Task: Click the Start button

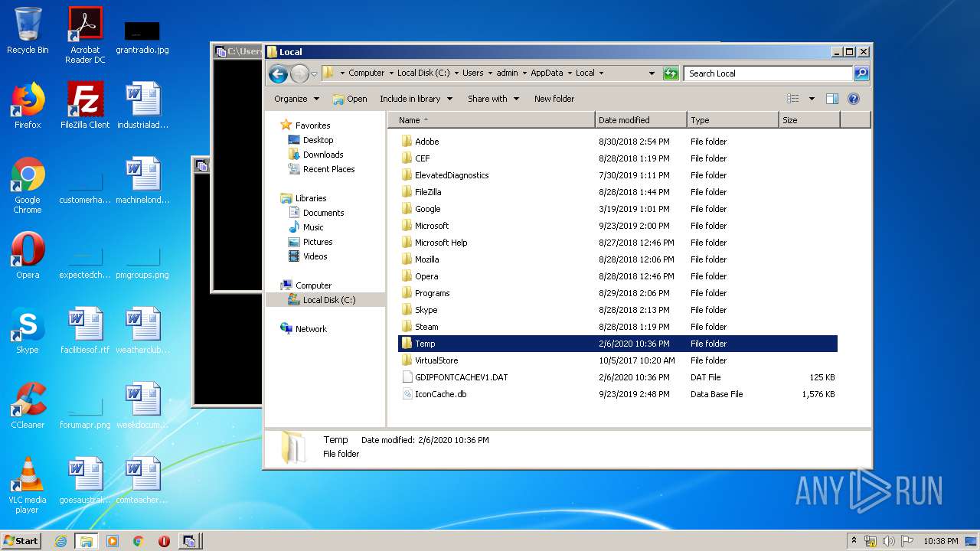Action: point(21,541)
